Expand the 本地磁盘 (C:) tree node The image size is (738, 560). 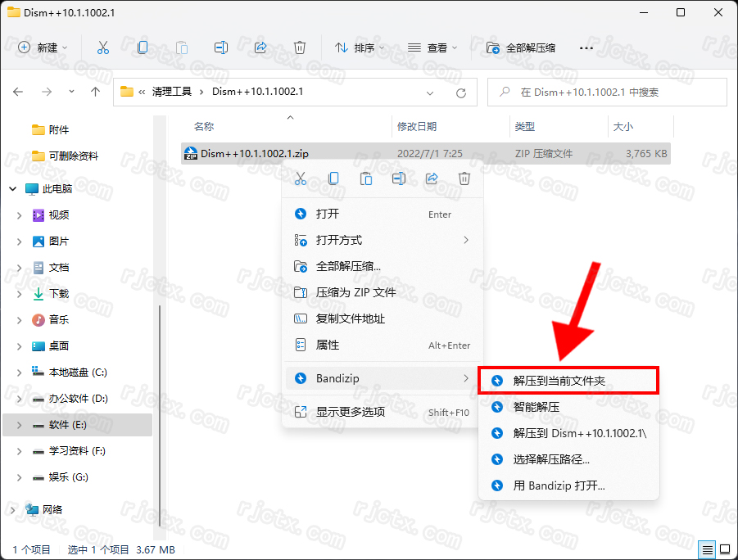(x=20, y=373)
